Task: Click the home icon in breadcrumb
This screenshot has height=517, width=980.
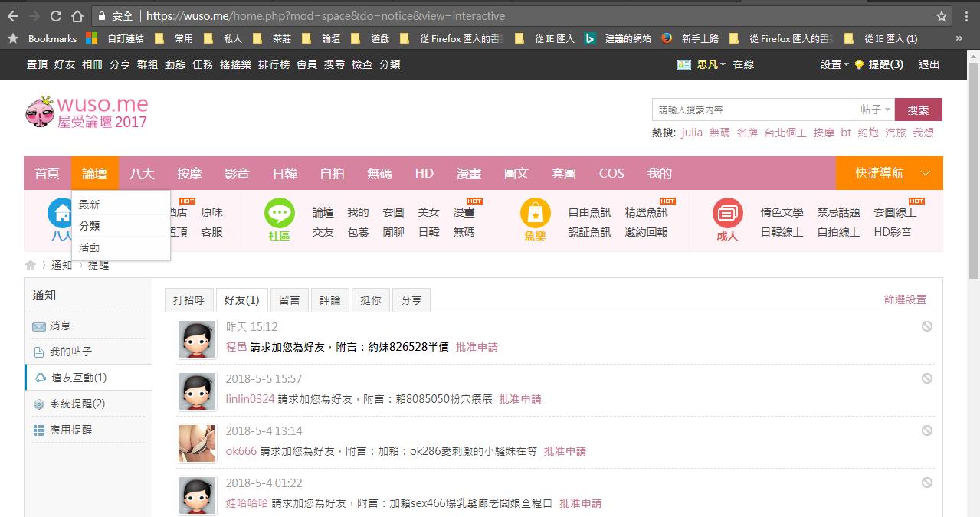Action: (31, 265)
